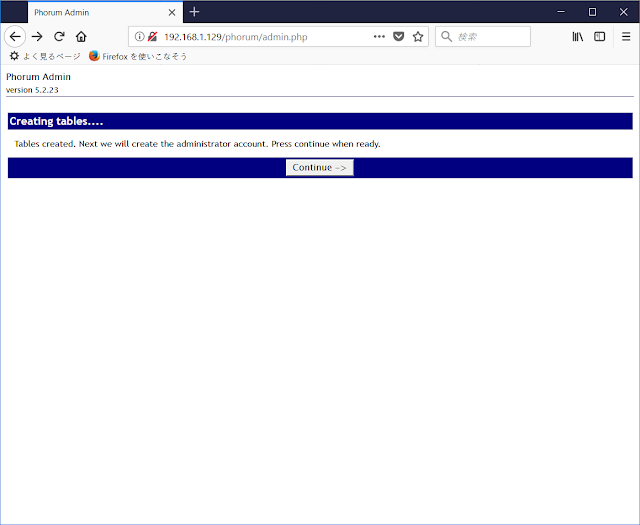640x525 pixels.
Task: Open the Firefox hamburger menu
Action: click(626, 37)
